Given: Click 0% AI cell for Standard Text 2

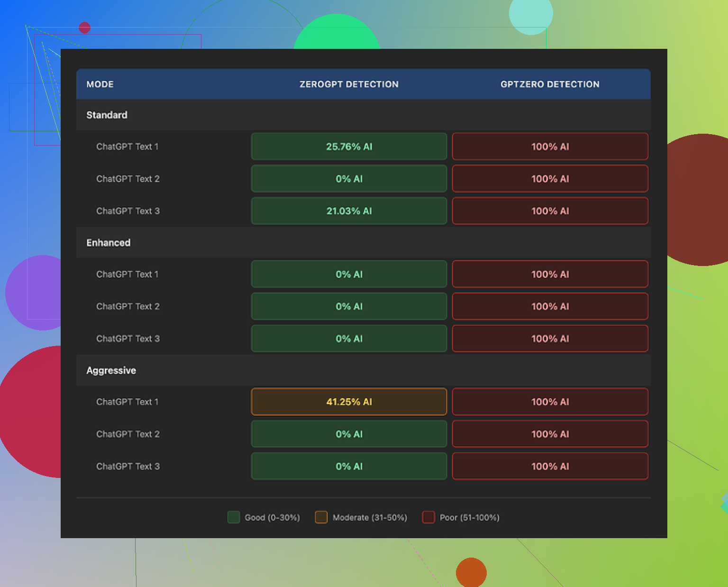Looking at the screenshot, I should pyautogui.click(x=349, y=179).
